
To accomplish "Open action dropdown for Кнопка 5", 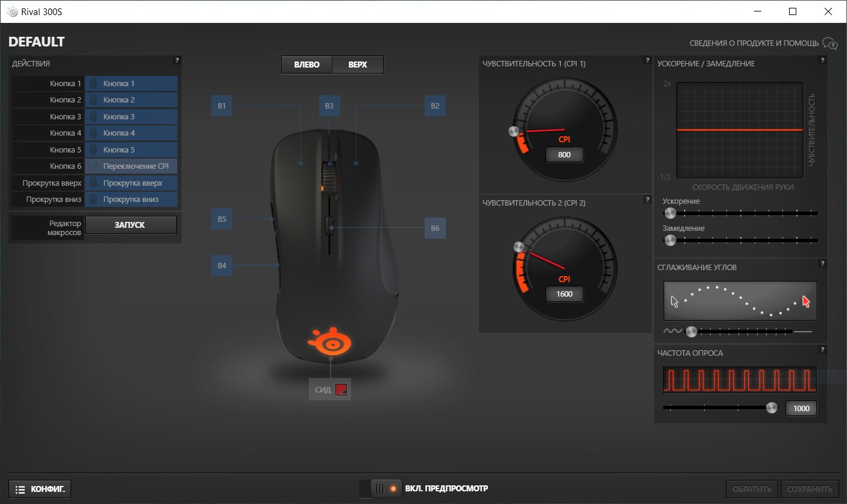I will pos(131,150).
